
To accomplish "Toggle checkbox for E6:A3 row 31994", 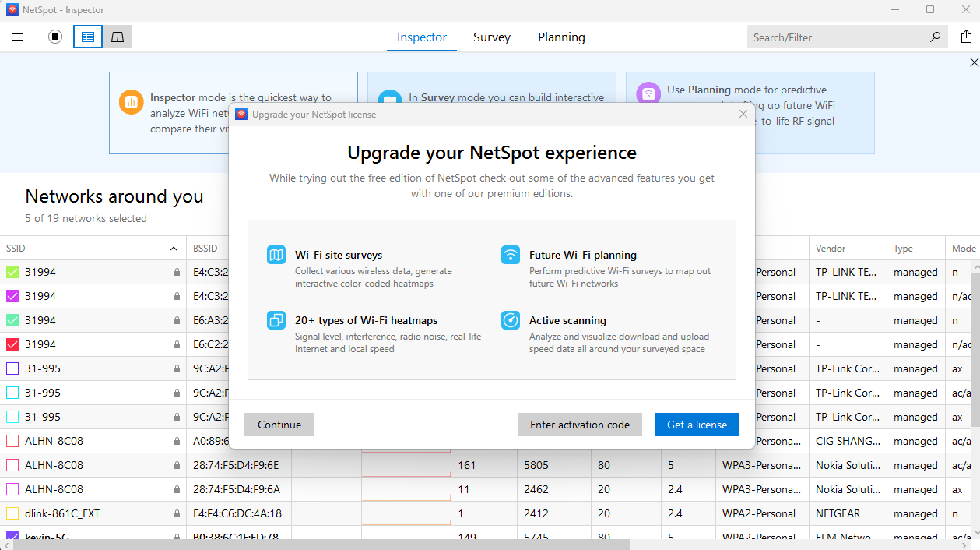I will point(12,321).
